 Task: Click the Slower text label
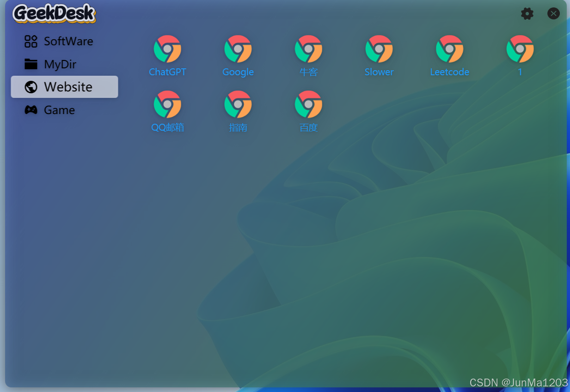pos(379,72)
